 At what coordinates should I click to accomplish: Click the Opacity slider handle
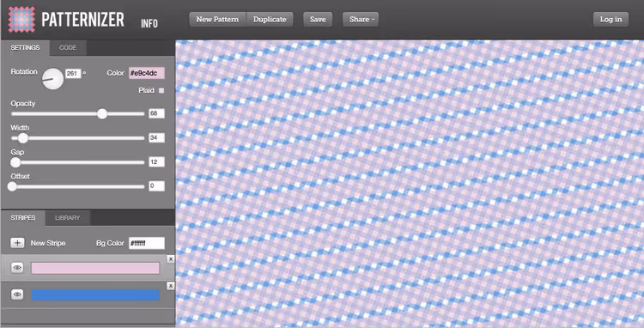tap(102, 114)
